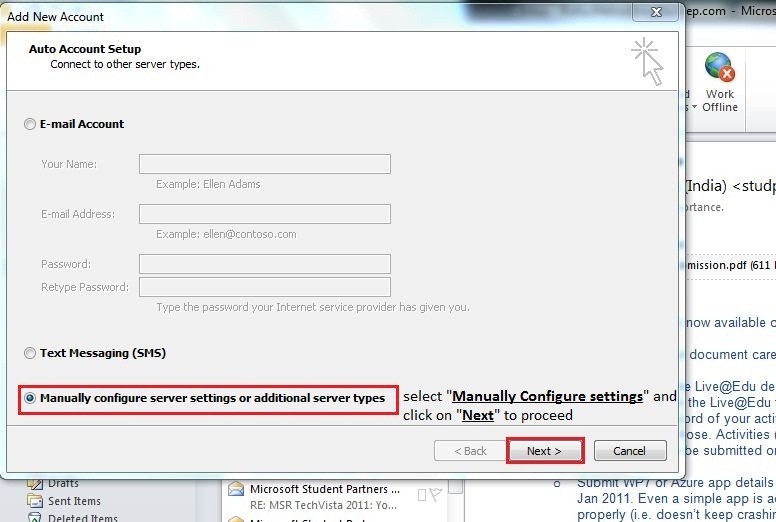
Task: Click the Password input field
Action: click(265, 264)
